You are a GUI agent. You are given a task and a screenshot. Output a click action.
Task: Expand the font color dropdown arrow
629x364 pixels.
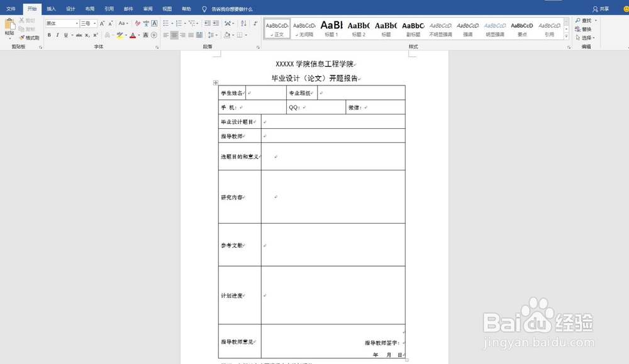[138, 35]
